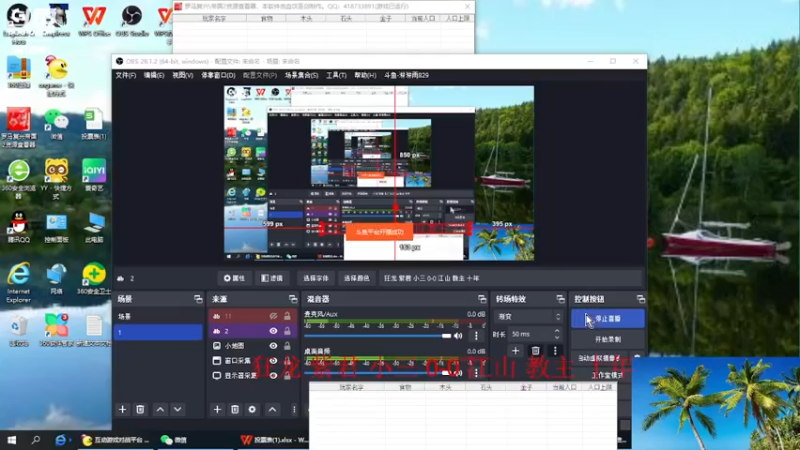
Task: Delete the selected scene with trash icon
Action: point(140,409)
